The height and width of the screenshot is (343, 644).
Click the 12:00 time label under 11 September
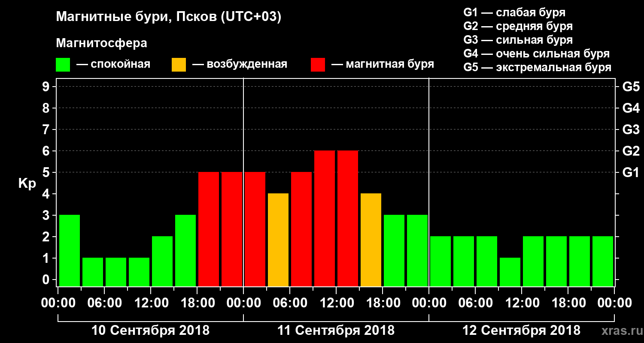click(x=336, y=303)
